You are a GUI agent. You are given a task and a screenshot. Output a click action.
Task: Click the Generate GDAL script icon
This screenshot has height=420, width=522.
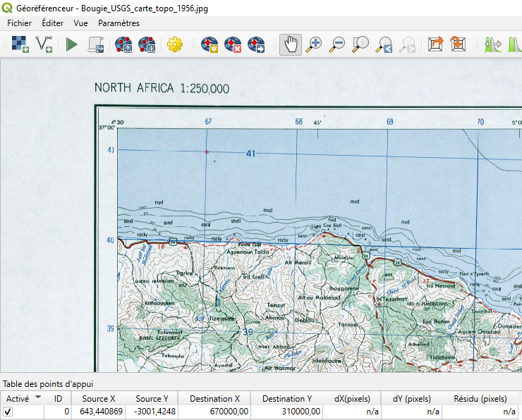coord(95,44)
